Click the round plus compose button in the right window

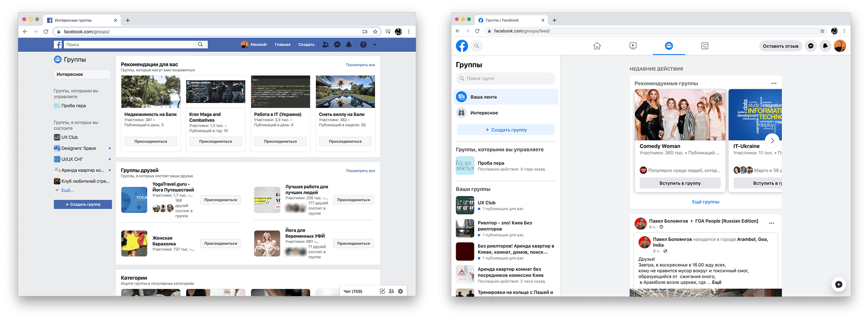(838, 284)
